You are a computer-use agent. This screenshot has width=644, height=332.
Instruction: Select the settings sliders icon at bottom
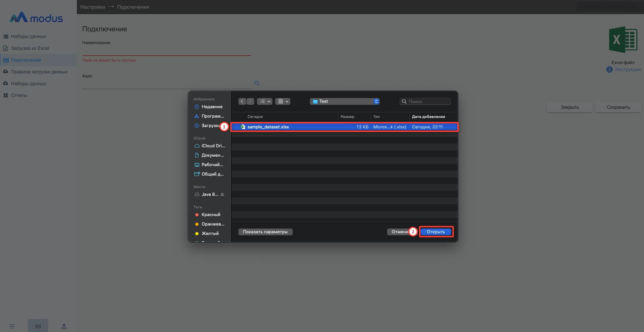[x=38, y=326]
